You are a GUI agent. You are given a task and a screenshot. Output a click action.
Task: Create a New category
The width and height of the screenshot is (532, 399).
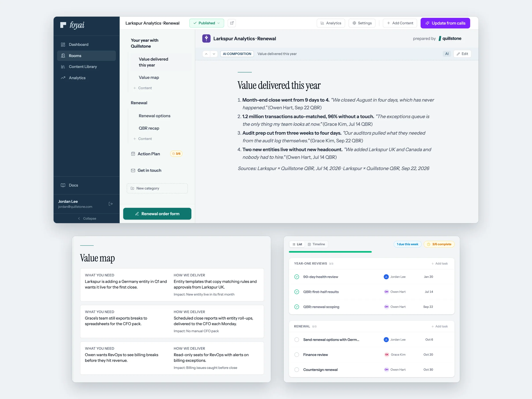click(157, 188)
